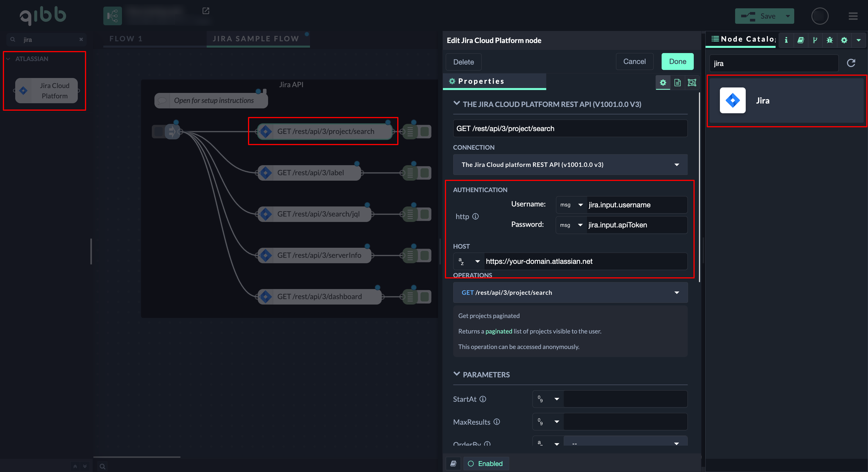The height and width of the screenshot is (472, 868).
Task: Open the debug messages bug icon tab
Action: click(829, 40)
